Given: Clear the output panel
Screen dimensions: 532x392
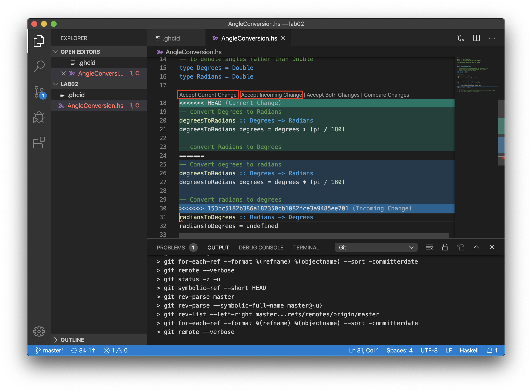Looking at the screenshot, I should pos(429,247).
